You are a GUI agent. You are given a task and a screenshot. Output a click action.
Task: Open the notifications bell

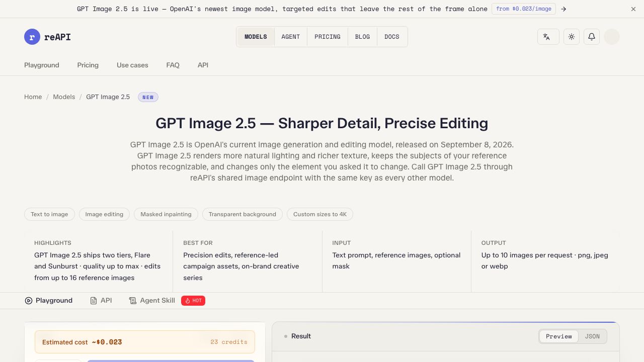[x=592, y=37]
